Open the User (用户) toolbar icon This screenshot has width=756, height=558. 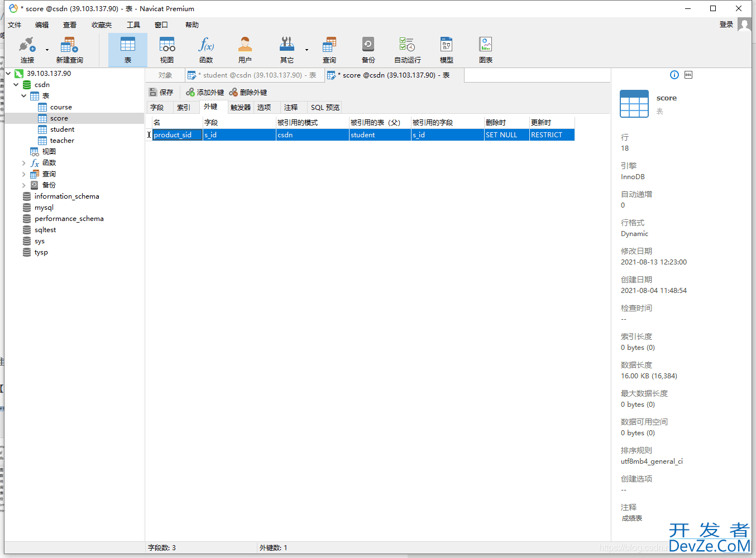pyautogui.click(x=245, y=50)
